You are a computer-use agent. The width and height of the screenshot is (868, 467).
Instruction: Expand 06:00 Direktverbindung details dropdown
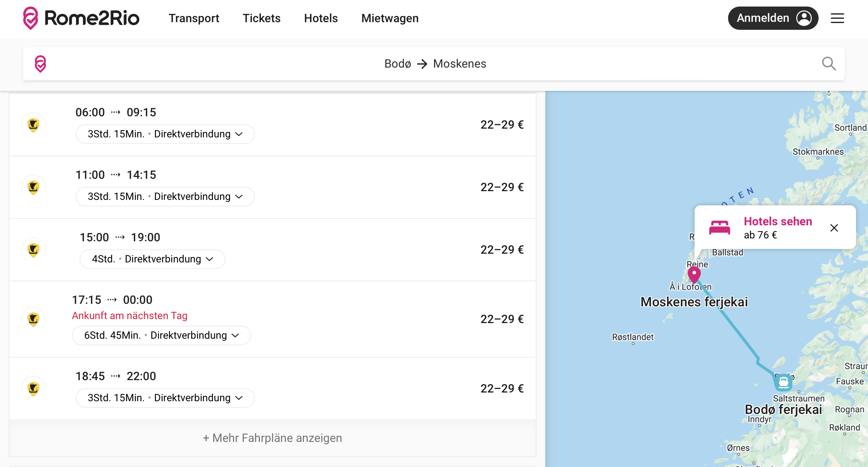pyautogui.click(x=165, y=134)
